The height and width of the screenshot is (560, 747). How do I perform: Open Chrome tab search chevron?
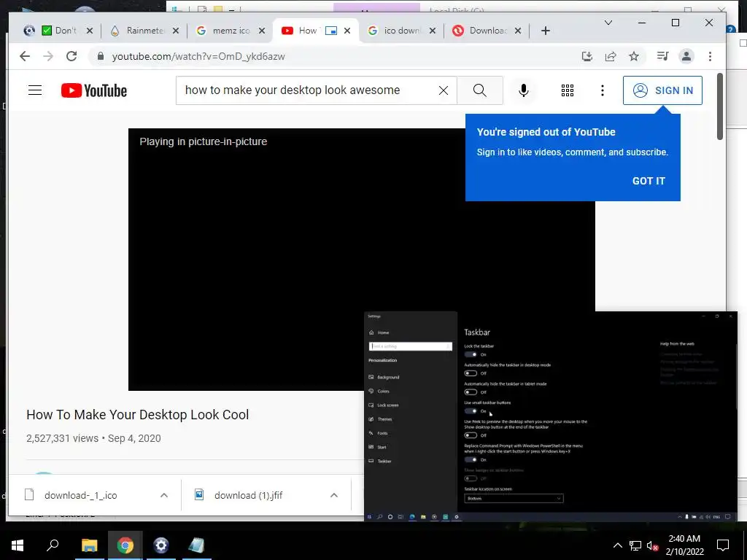coord(608,23)
